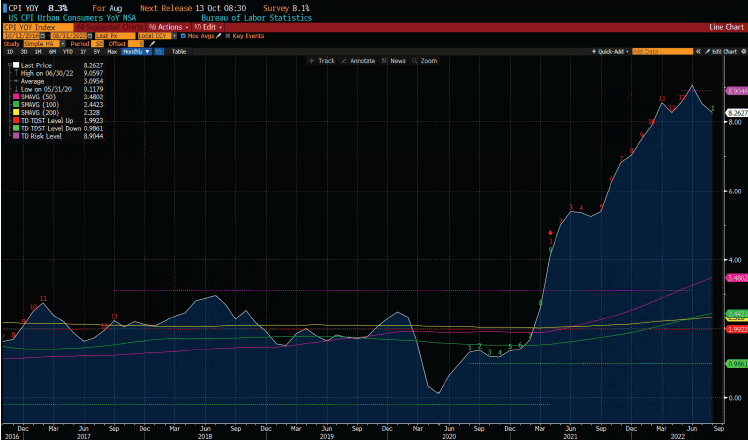748x440 pixels.
Task: Open Quick-Add with the plus icon
Action: pos(594,51)
